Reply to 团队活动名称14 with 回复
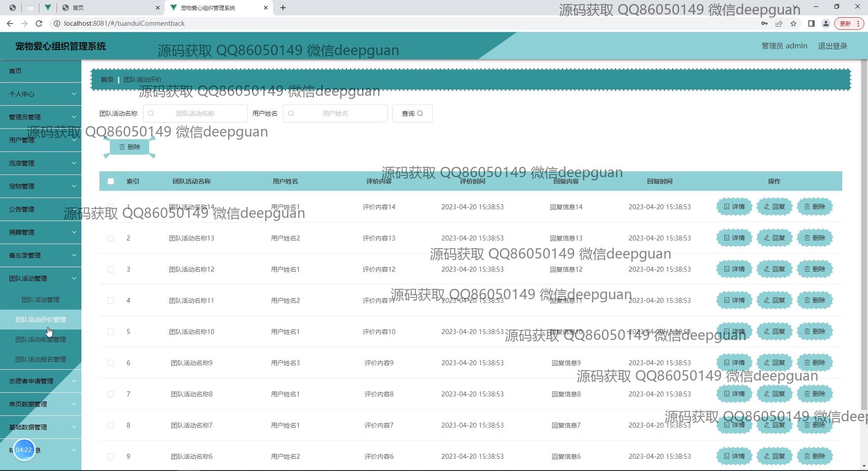Screen dimensions: 868x471 (x=774, y=207)
